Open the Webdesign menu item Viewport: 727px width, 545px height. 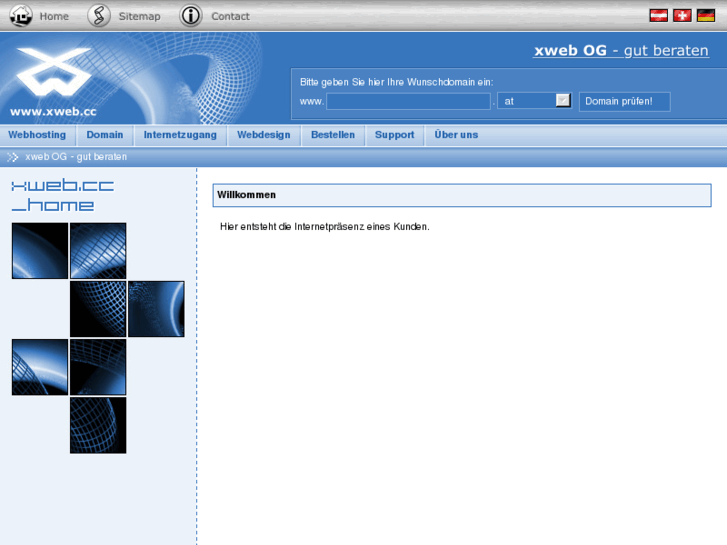tap(263, 135)
